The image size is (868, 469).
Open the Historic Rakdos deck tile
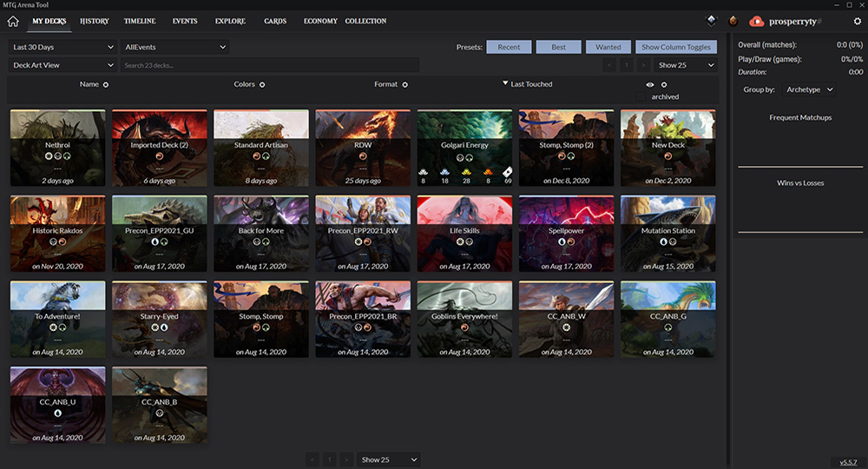[x=57, y=233]
